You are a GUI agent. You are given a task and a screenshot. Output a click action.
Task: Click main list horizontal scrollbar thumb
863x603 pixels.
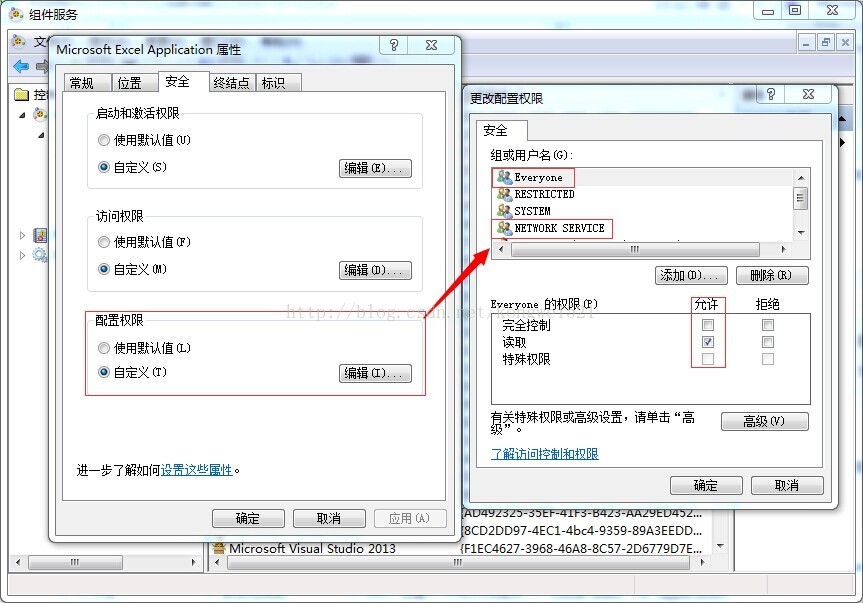458,562
